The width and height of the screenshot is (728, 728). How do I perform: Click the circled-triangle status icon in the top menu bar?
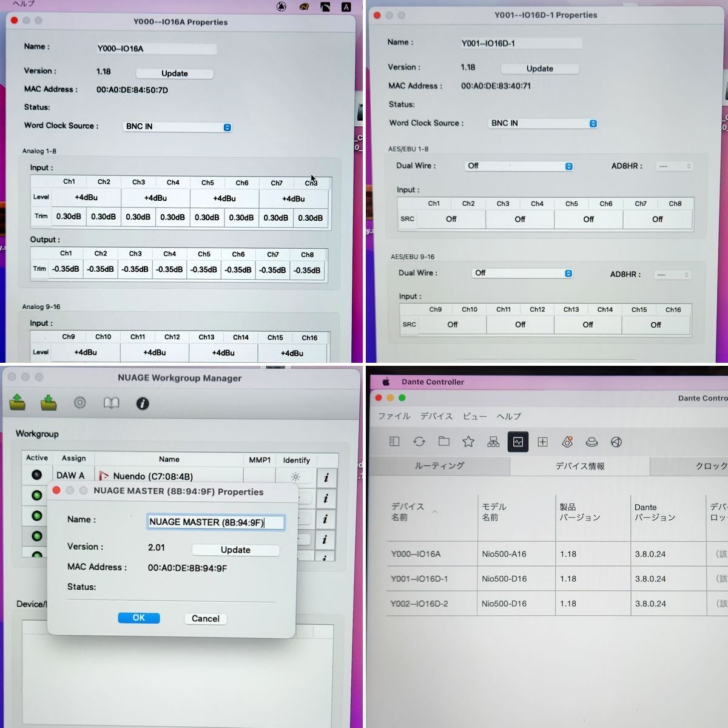pos(281,7)
